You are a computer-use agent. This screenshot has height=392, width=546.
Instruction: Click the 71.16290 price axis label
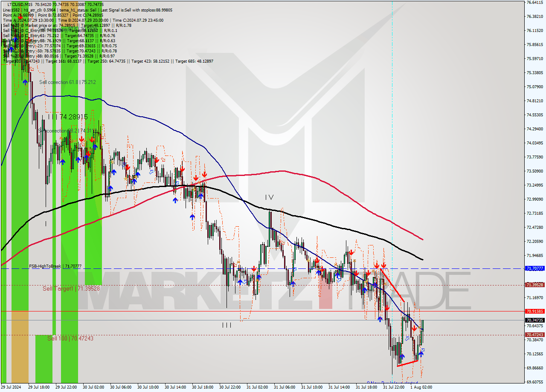pos(535,298)
